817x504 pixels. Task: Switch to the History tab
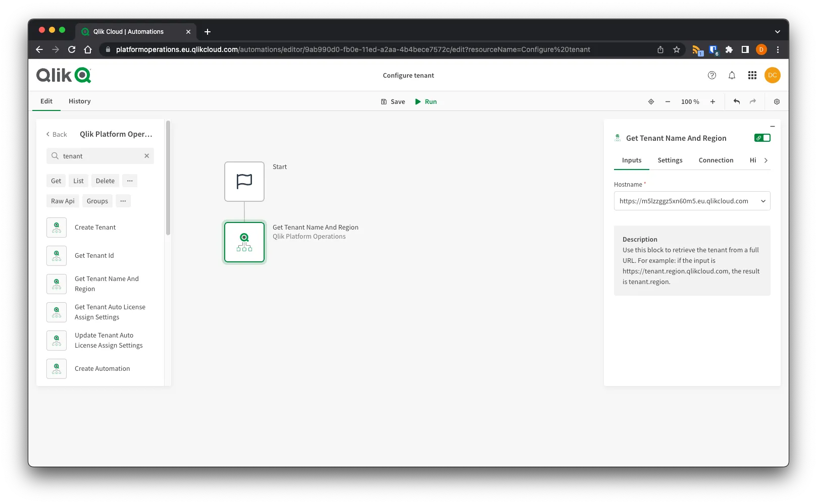(x=79, y=101)
